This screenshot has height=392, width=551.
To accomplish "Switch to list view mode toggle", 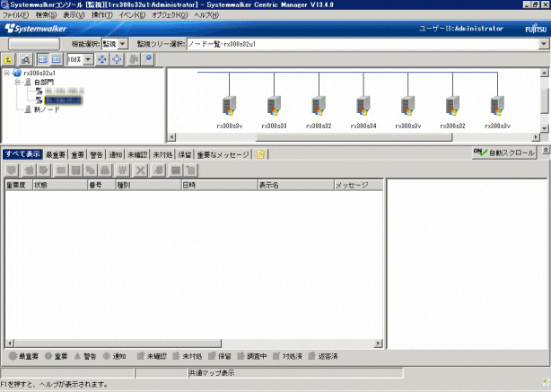I will coord(57,59).
